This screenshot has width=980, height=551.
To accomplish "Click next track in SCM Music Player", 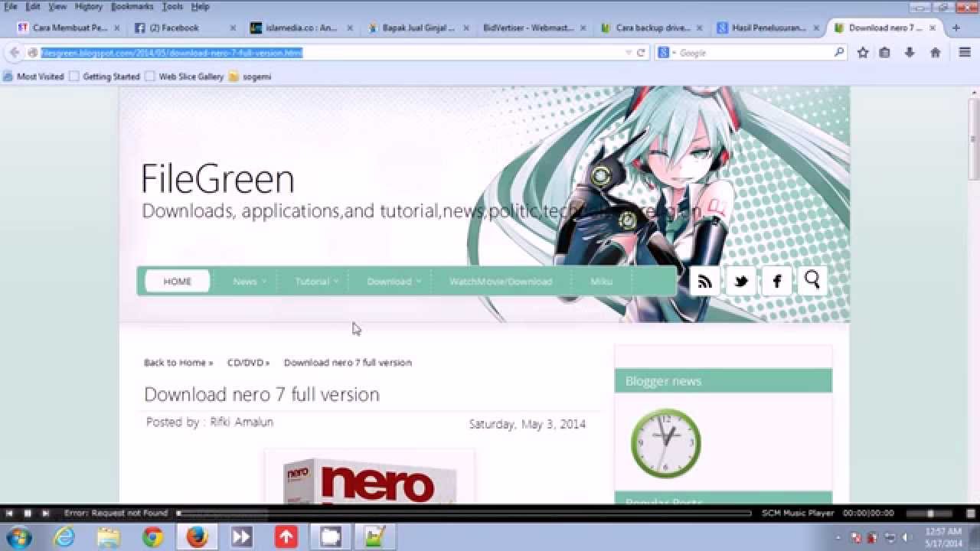I will coord(45,513).
